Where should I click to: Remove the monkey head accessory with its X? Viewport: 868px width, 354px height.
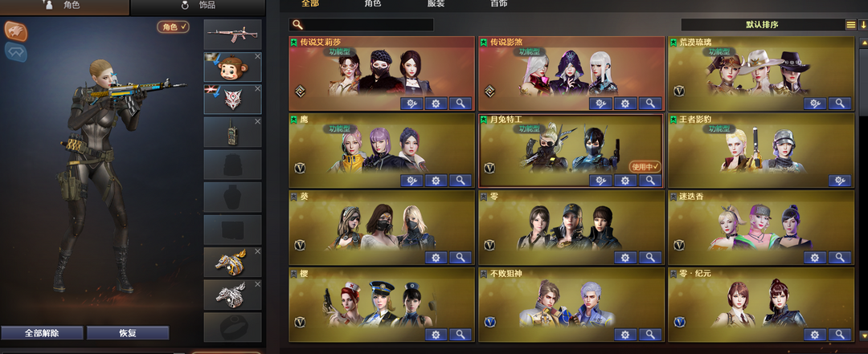(x=257, y=56)
